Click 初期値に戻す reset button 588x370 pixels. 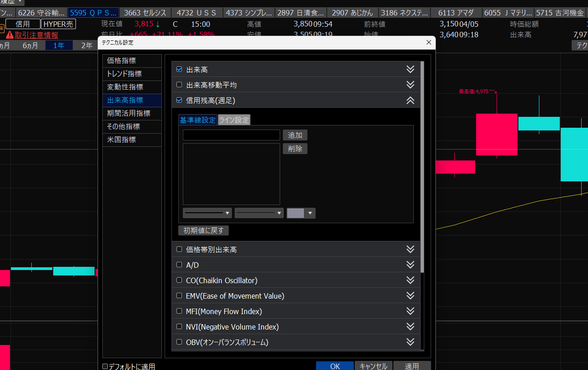point(203,230)
